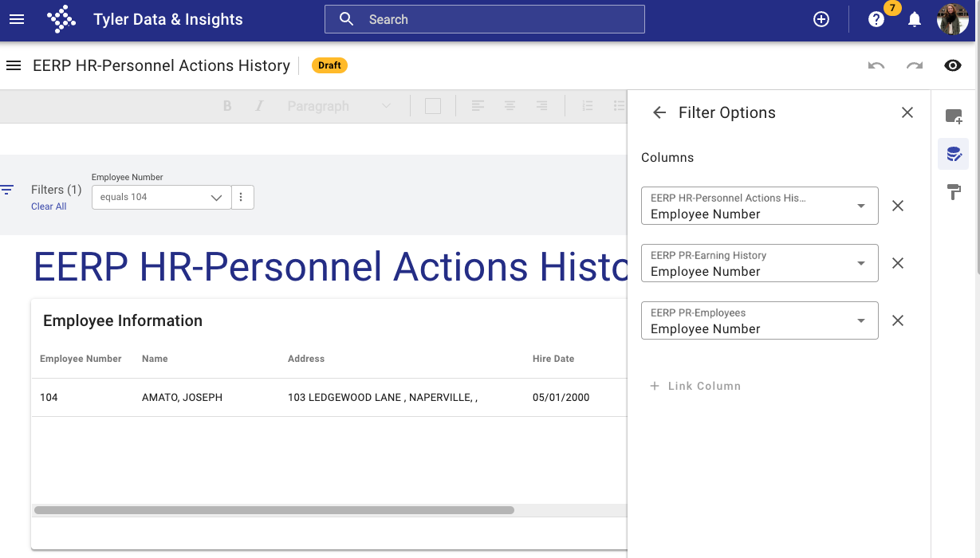The width and height of the screenshot is (980, 558).
Task: Align text left
Action: point(478,106)
